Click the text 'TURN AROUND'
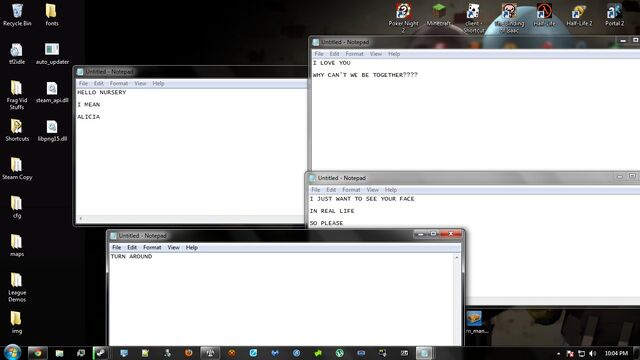Screen dimensions: 640x360 tap(131, 256)
